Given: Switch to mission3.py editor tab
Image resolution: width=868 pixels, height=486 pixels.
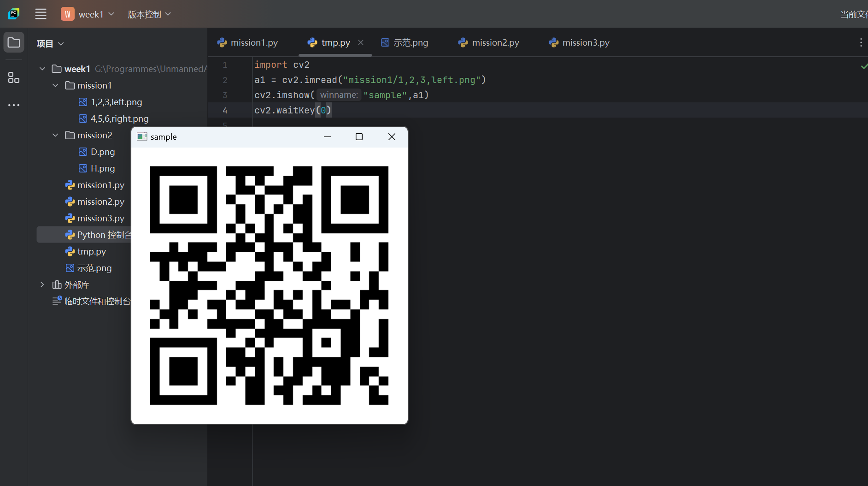Looking at the screenshot, I should tap(579, 42).
